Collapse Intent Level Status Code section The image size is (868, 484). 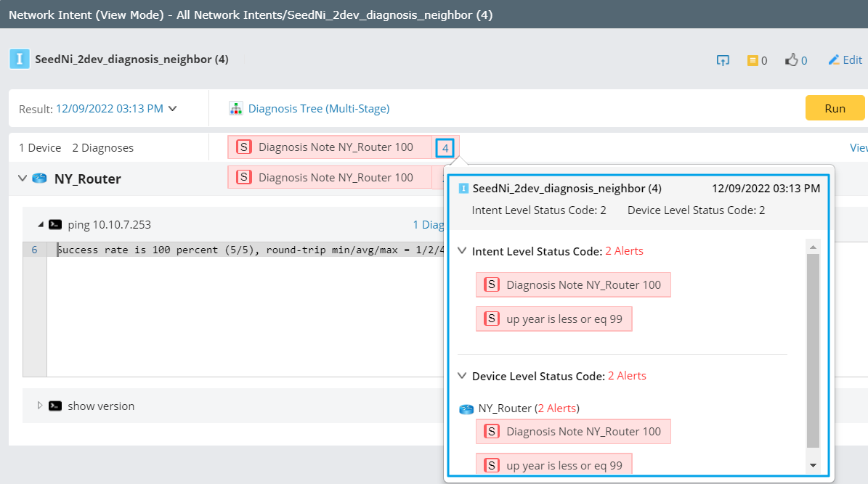(462, 251)
